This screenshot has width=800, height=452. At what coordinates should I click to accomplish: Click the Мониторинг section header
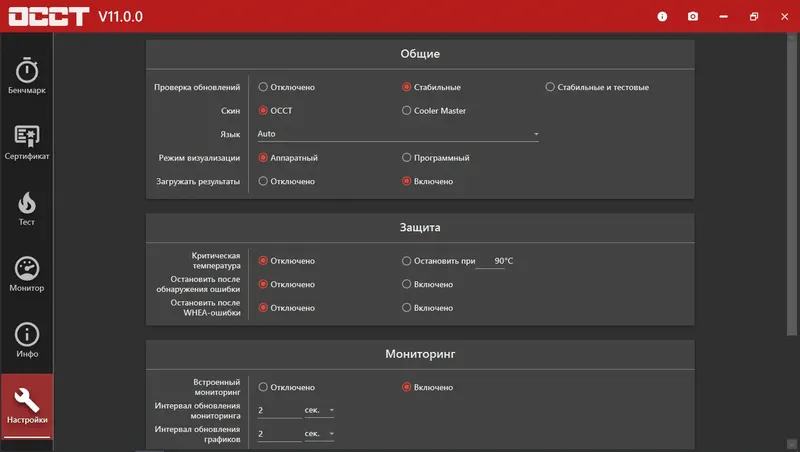click(420, 354)
